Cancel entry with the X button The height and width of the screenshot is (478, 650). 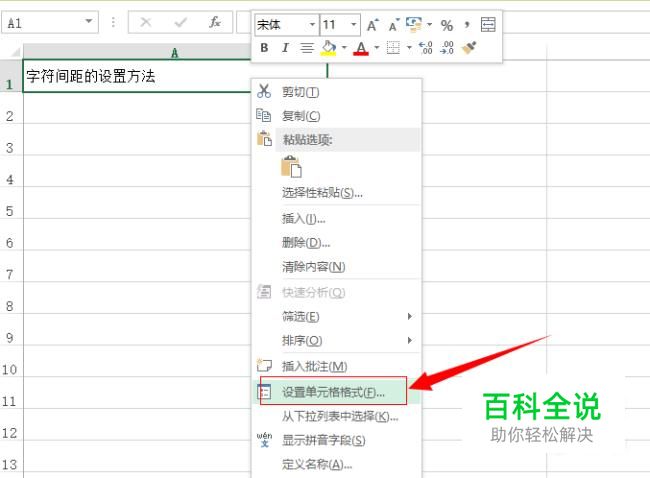[146, 22]
